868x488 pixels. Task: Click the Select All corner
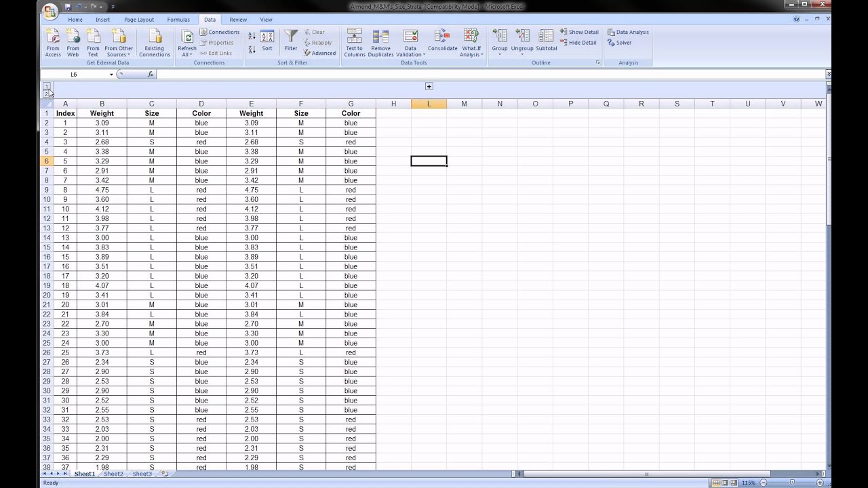tap(47, 104)
